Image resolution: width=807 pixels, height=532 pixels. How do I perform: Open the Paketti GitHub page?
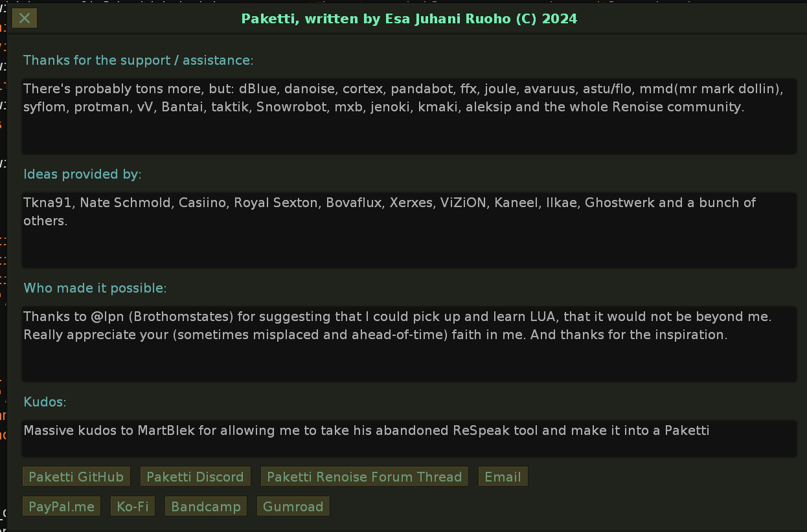coord(76,477)
